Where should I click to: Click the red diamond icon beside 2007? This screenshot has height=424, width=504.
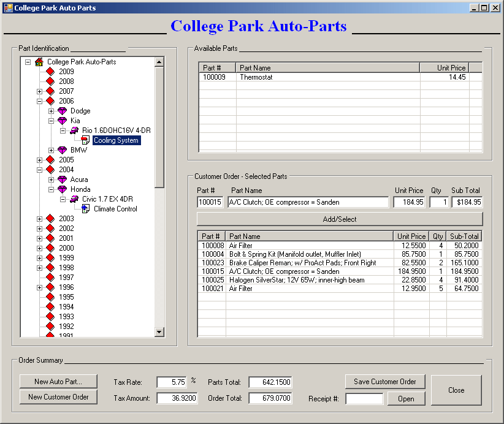(50, 91)
